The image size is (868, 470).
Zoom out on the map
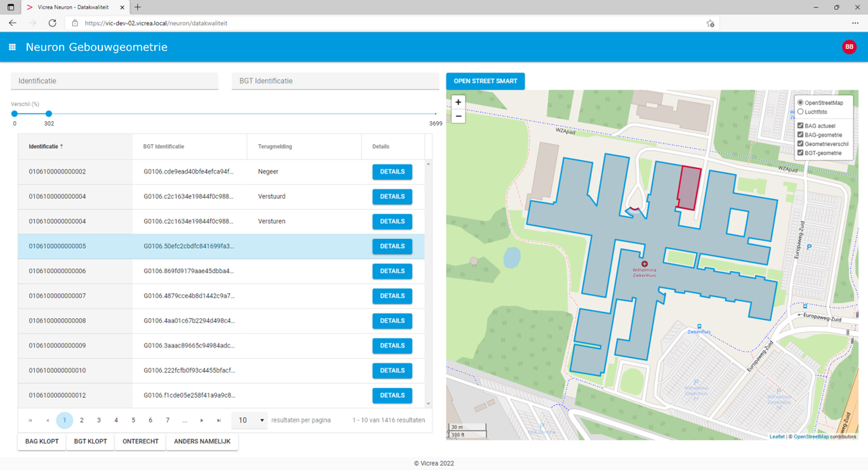458,116
